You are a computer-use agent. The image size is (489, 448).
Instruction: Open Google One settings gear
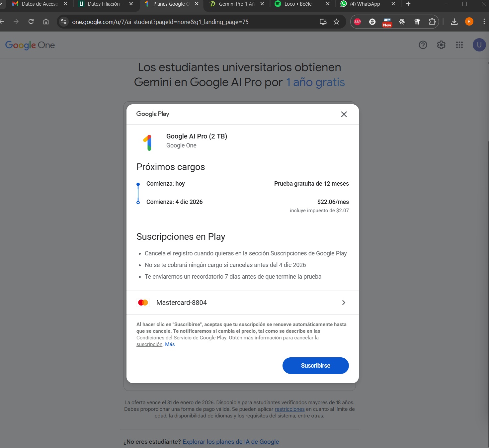[441, 45]
